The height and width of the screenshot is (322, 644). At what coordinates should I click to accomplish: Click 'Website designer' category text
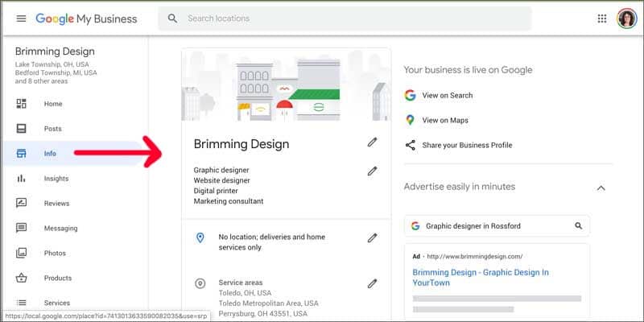coord(222,180)
